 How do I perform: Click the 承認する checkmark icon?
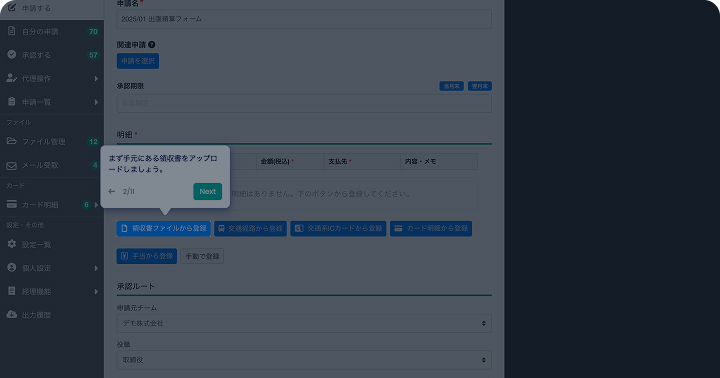click(11, 54)
